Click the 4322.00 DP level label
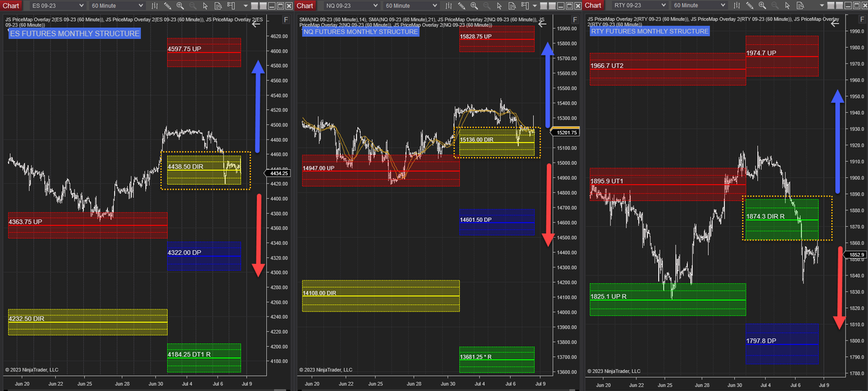This screenshot has height=391, width=868. [x=185, y=253]
